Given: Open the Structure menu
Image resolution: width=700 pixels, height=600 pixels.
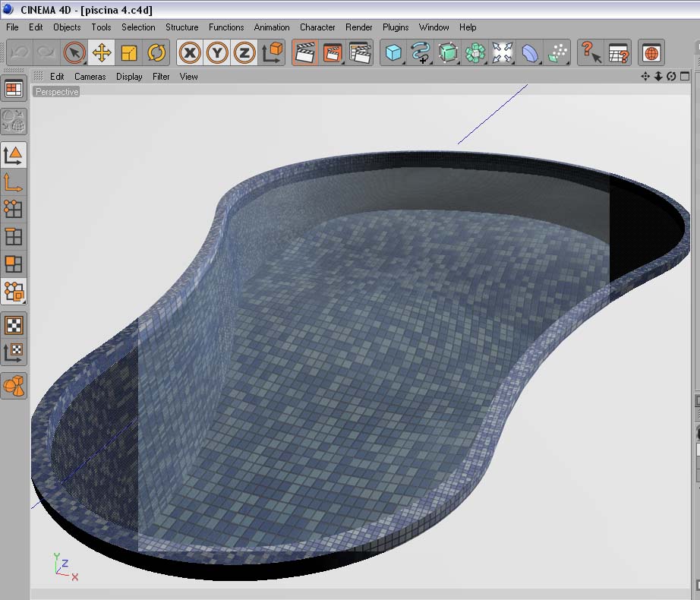Looking at the screenshot, I should point(182,27).
